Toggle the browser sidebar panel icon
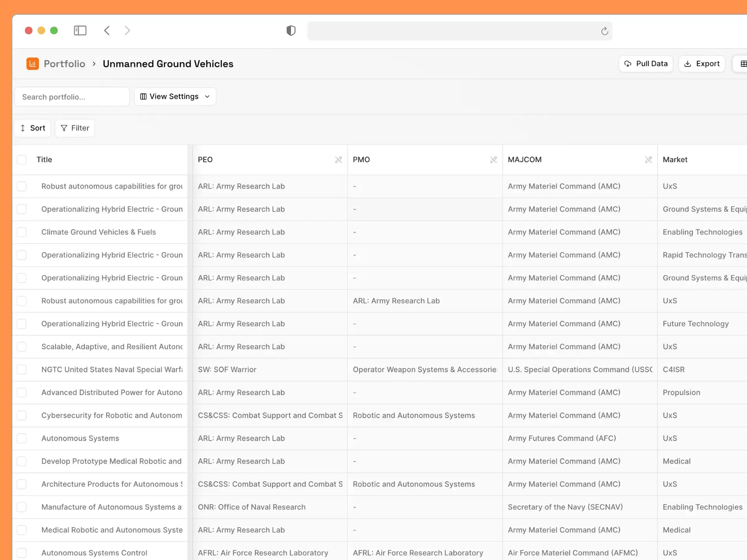The height and width of the screenshot is (560, 747). pos(80,31)
